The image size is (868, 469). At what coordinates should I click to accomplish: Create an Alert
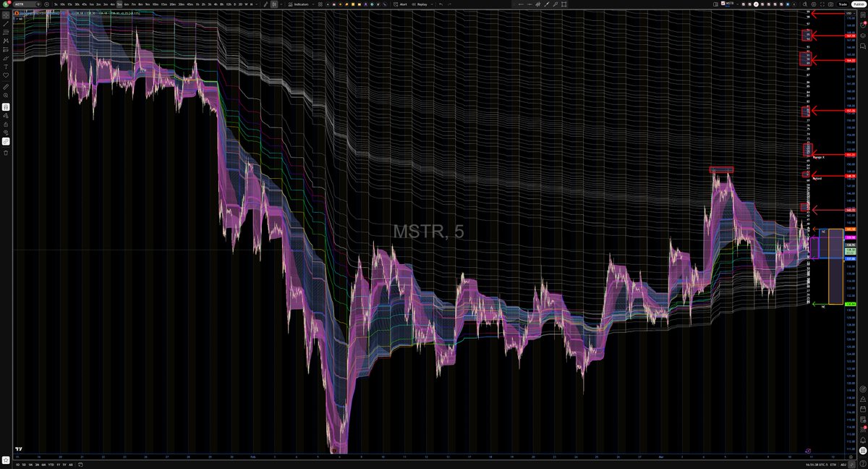pos(402,4)
